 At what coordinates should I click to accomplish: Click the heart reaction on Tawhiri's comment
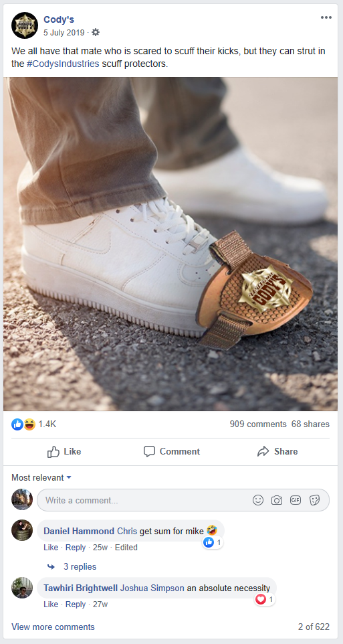pyautogui.click(x=261, y=600)
